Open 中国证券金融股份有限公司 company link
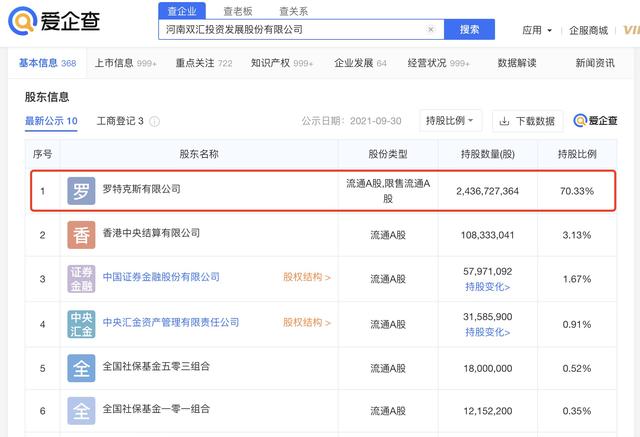This screenshot has height=437, width=640. tap(161, 277)
